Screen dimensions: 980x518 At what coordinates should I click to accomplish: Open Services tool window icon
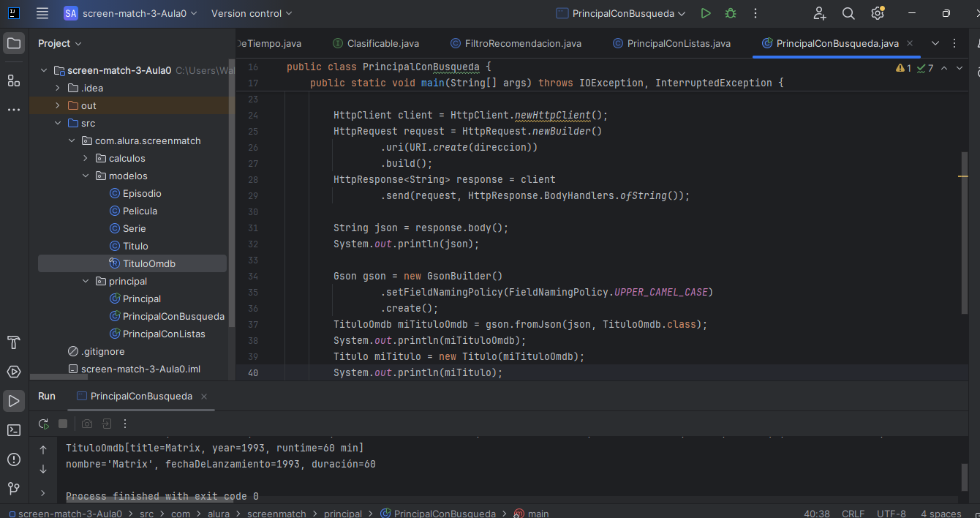[x=13, y=372]
